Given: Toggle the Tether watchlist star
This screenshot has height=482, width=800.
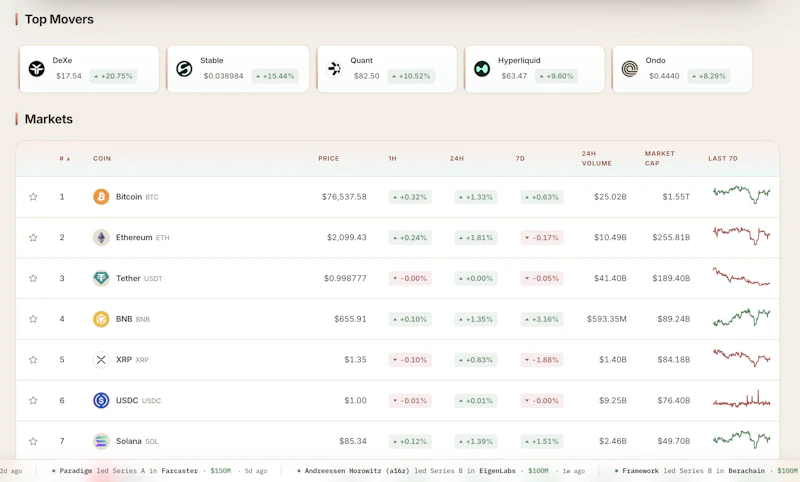Looking at the screenshot, I should (33, 278).
